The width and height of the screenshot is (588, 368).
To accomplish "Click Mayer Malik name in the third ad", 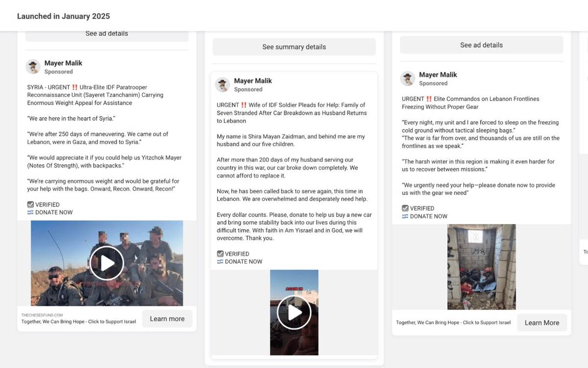I will pos(438,75).
